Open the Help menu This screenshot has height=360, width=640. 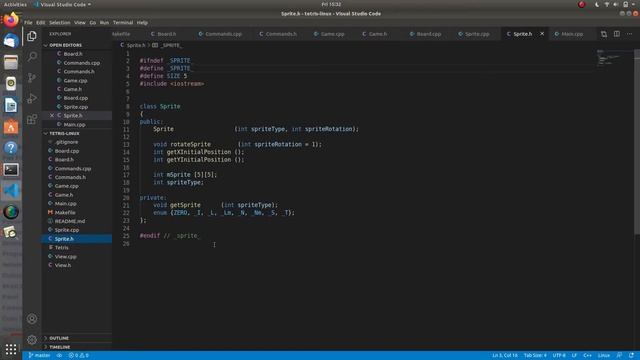pyautogui.click(x=142, y=22)
